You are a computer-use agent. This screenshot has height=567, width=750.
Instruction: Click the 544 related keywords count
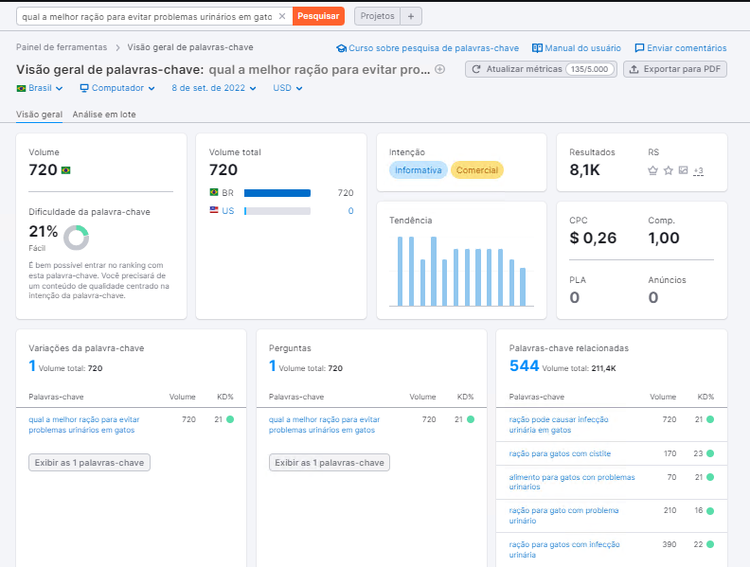click(524, 366)
